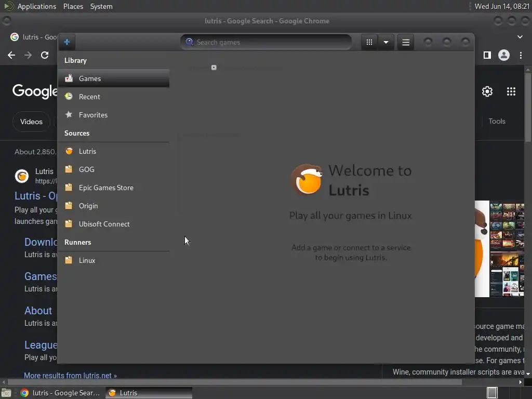Open Google search settings gear
This screenshot has height=399, width=532.
coord(487,91)
